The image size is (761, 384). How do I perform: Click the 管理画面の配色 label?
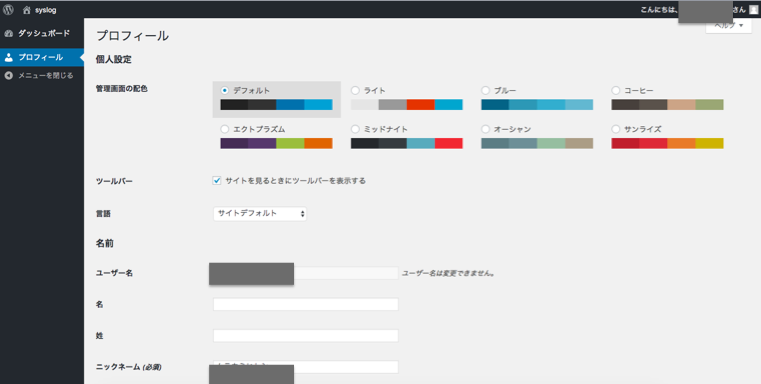click(122, 89)
